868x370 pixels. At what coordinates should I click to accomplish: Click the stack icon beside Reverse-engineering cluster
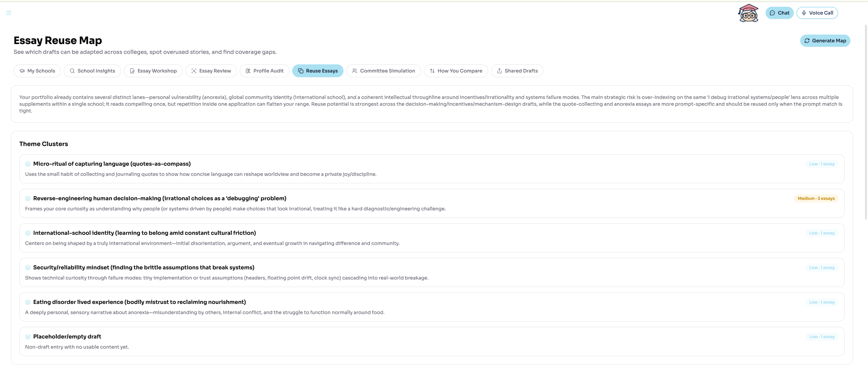[28, 199]
